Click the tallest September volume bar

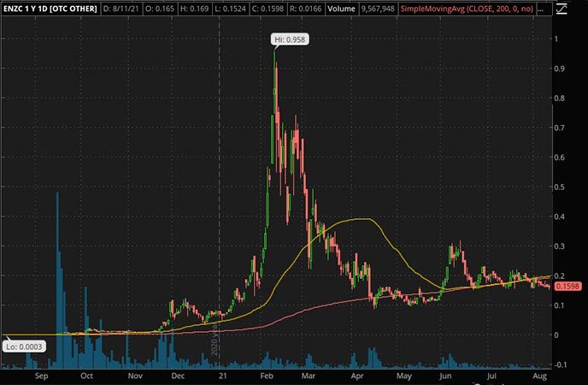[x=58, y=281]
